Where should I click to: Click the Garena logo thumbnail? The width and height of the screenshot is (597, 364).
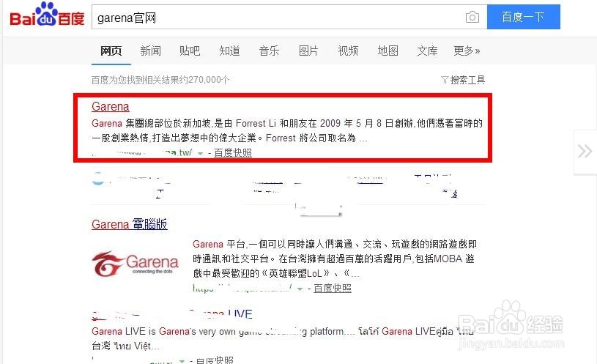[136, 264]
